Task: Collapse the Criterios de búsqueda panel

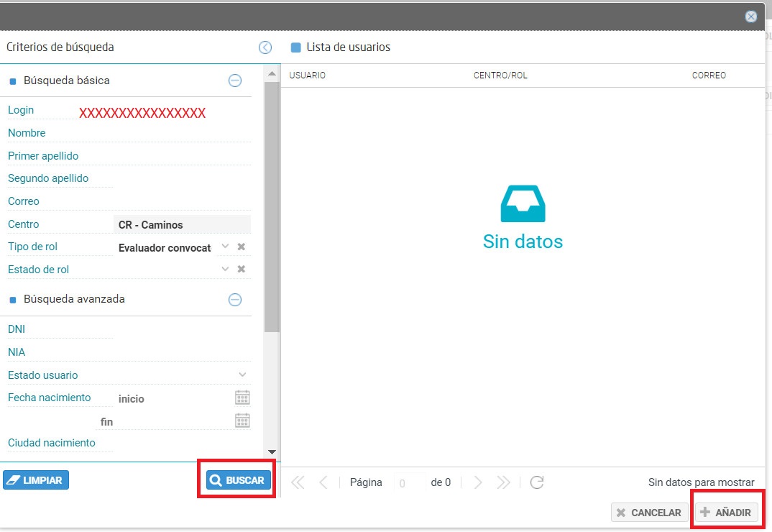Action: (265, 47)
